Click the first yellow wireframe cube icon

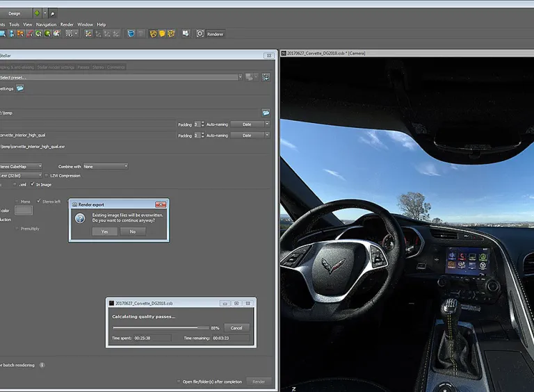153,33
